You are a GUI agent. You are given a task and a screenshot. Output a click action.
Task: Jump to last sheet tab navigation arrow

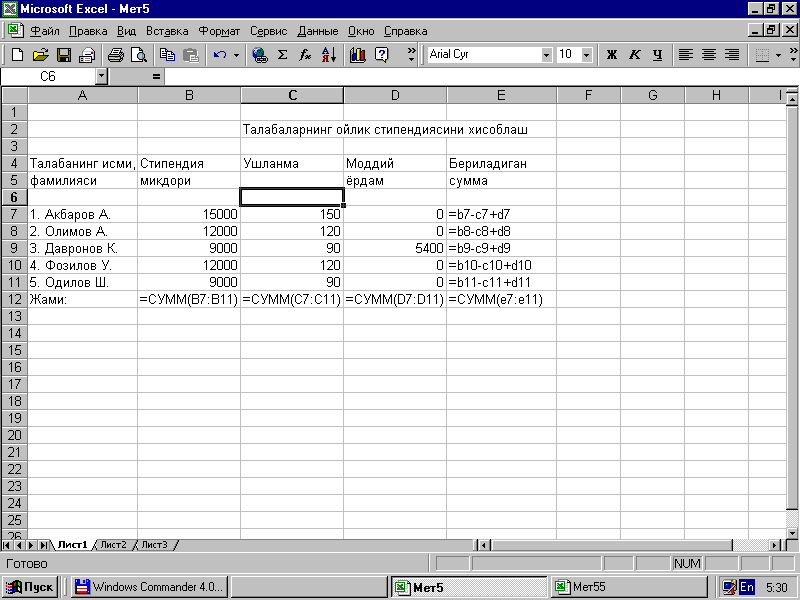pyautogui.click(x=44, y=545)
